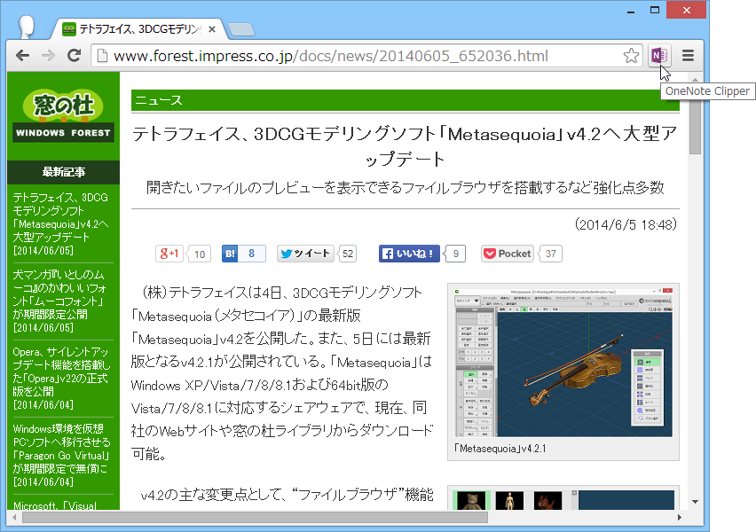Save the article with the Pocket icon

pyautogui.click(x=506, y=253)
